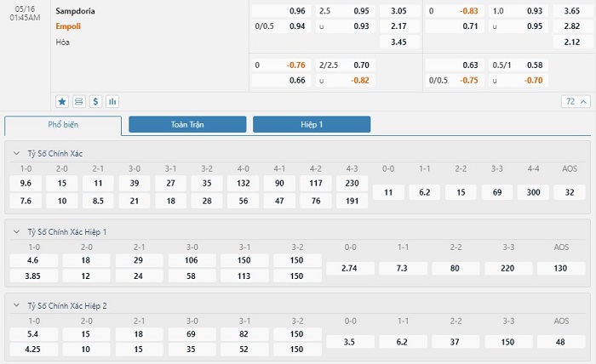The image size is (596, 364).
Task: Switch to the Hiệp 1 tab
Action: (312, 124)
